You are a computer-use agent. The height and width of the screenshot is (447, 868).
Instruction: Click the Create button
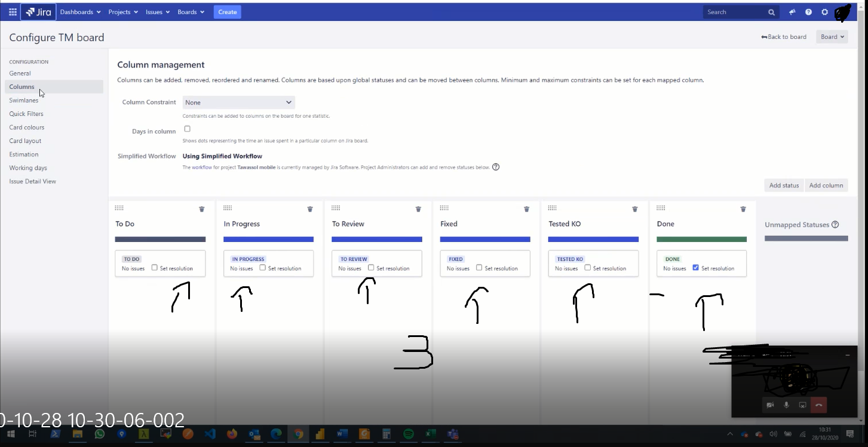pos(227,12)
